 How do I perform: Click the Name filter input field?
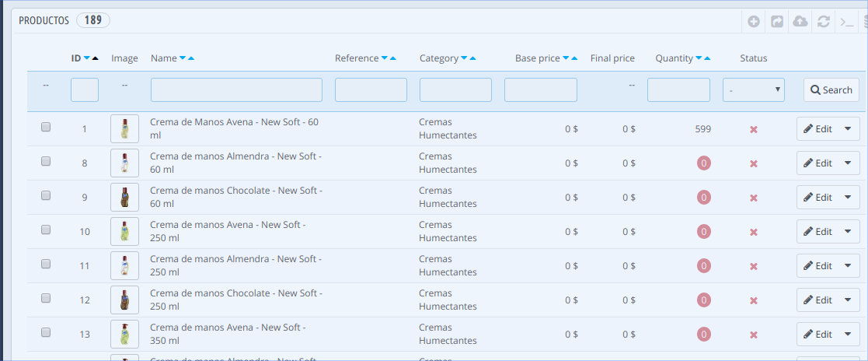[236, 90]
